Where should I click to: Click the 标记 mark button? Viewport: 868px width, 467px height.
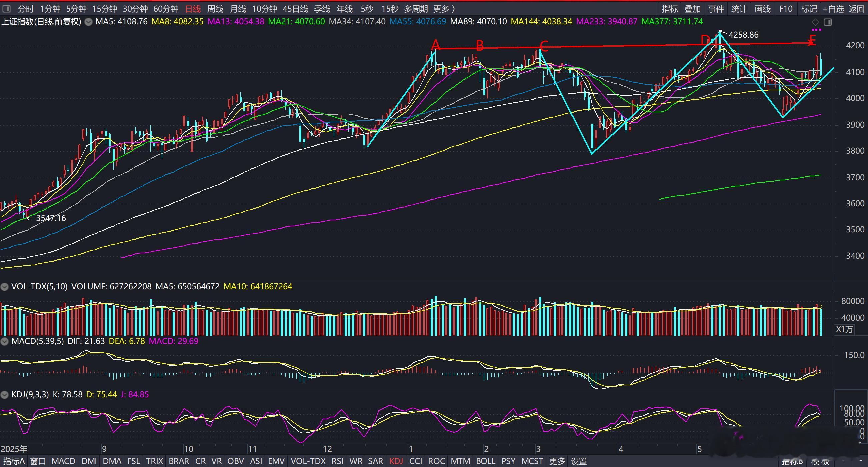click(809, 9)
